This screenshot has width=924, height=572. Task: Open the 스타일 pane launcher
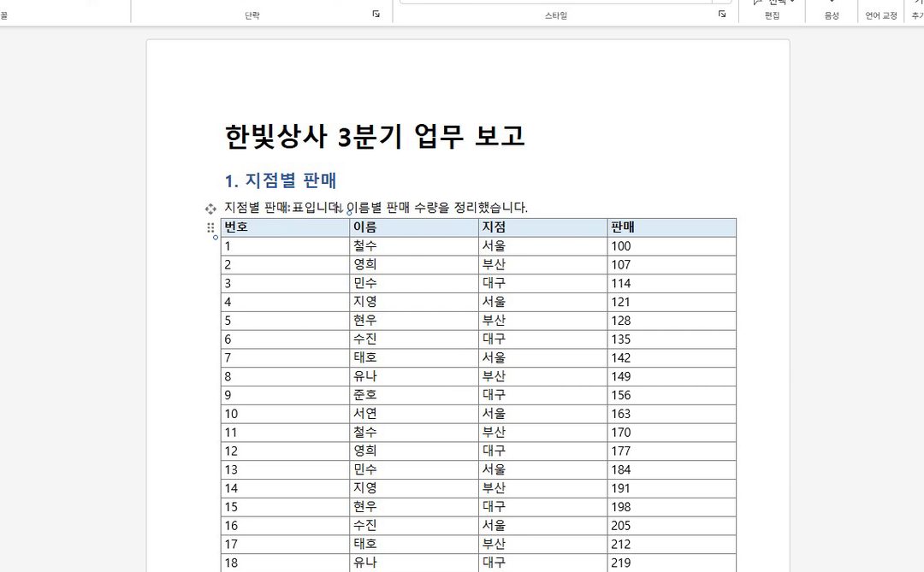[722, 15]
